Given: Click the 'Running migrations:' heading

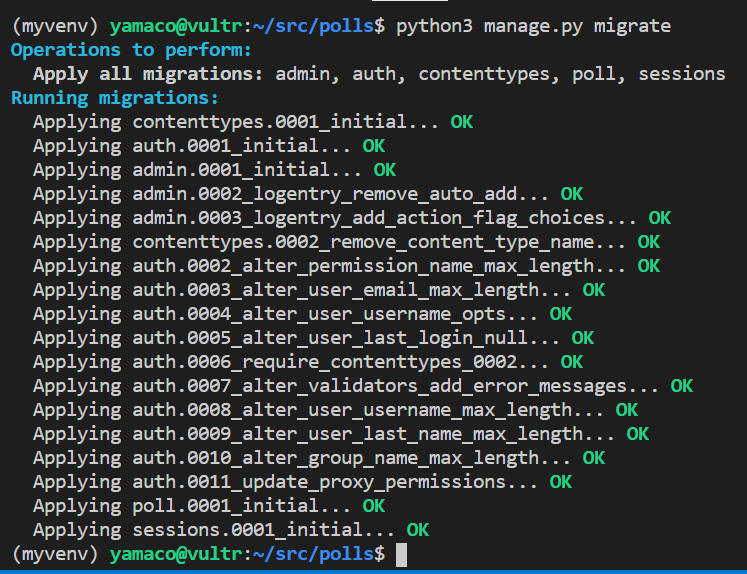Looking at the screenshot, I should click(114, 98).
